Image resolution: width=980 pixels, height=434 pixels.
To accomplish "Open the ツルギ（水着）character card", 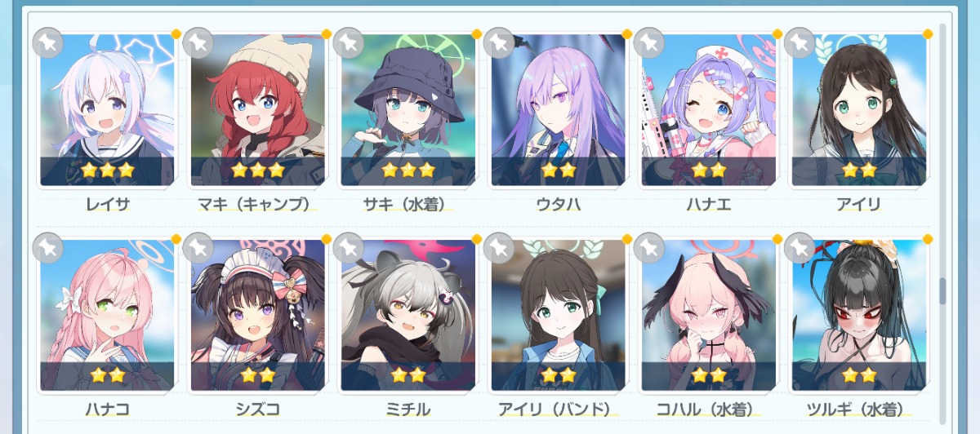I will coord(858,316).
